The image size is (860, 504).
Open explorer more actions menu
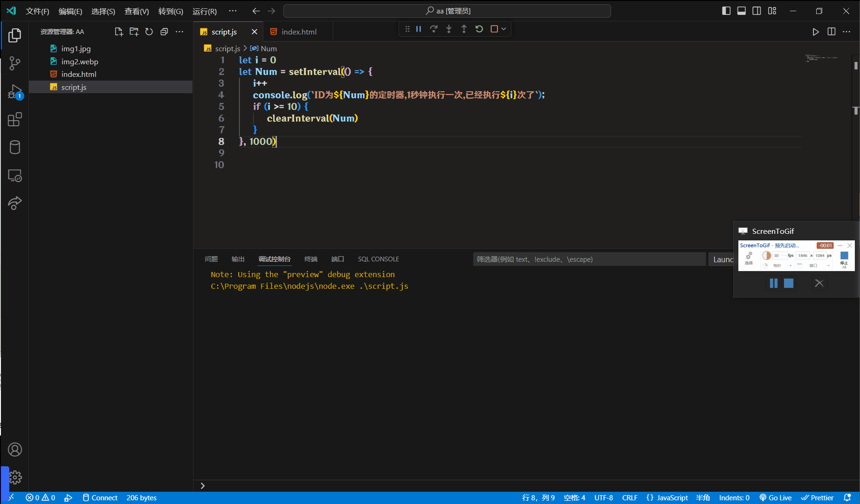pyautogui.click(x=179, y=32)
